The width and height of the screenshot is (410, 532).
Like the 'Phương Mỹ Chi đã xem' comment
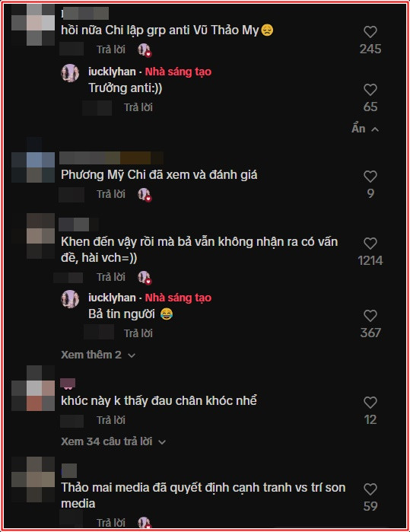pyautogui.click(x=370, y=177)
